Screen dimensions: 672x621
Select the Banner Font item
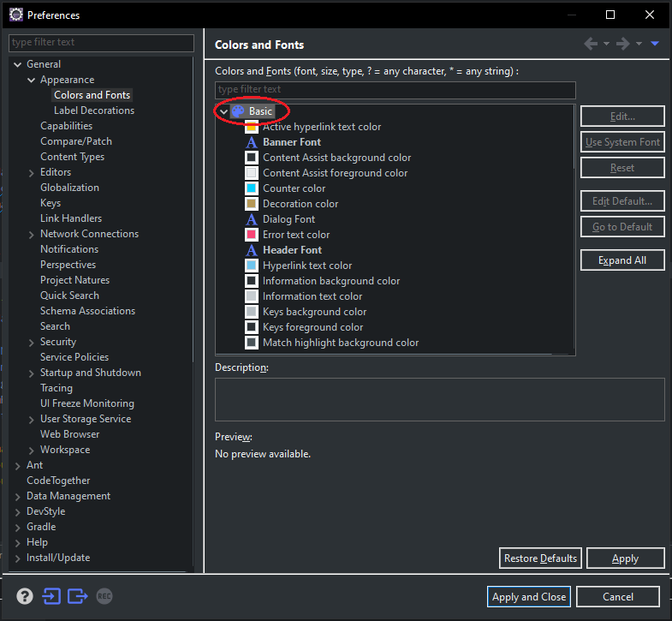[291, 142]
